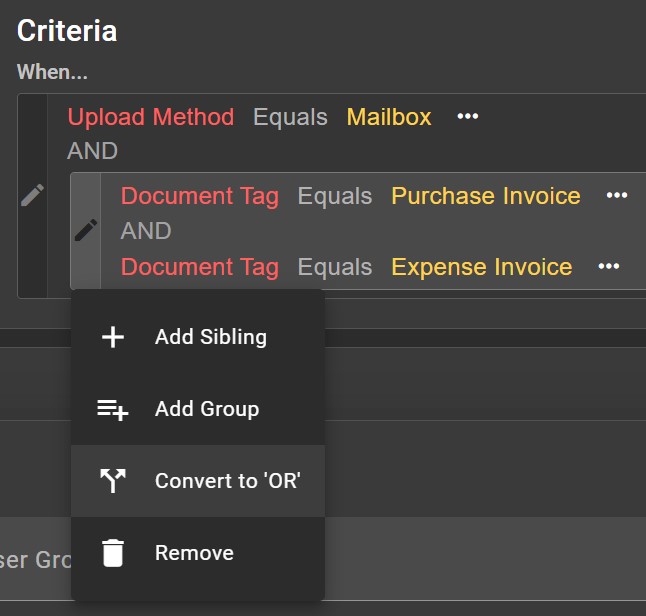Click the plus icon for Add Sibling
This screenshot has width=646, height=616.
point(113,337)
